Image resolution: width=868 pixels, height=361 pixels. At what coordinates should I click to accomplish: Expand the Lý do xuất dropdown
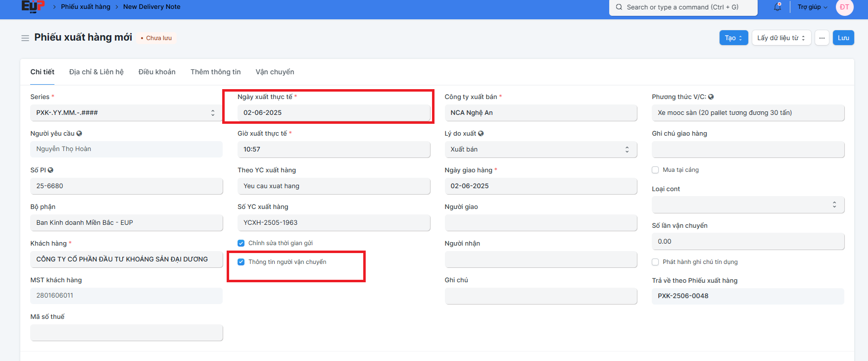540,150
